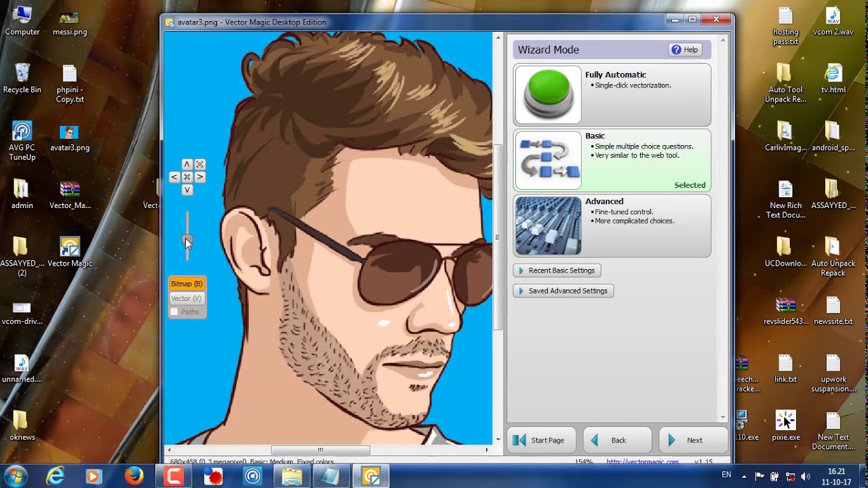Click the Basic mode flowchart icon
Image resolution: width=868 pixels, height=488 pixels.
[x=547, y=160]
